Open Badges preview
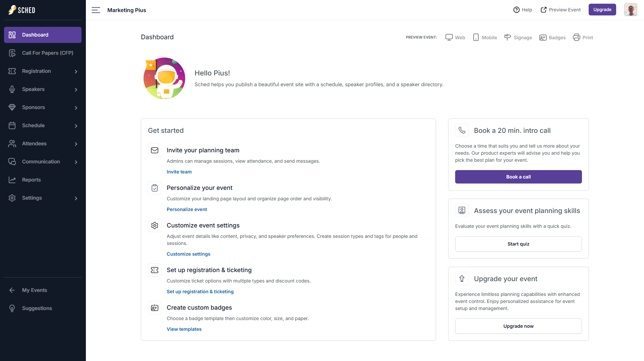The width and height of the screenshot is (644, 361). (x=552, y=37)
